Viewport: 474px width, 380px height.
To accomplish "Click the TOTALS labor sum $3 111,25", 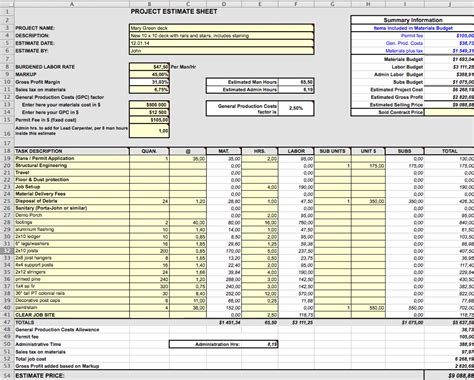I will coord(296,322).
